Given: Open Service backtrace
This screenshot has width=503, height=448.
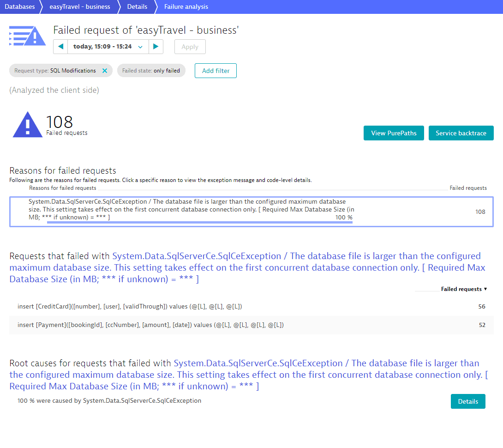Looking at the screenshot, I should [461, 133].
